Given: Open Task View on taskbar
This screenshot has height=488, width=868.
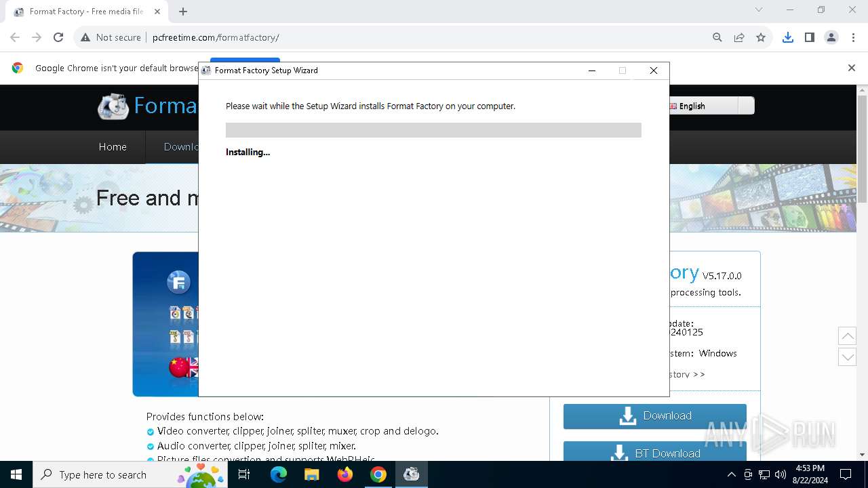Looking at the screenshot, I should pos(244,474).
